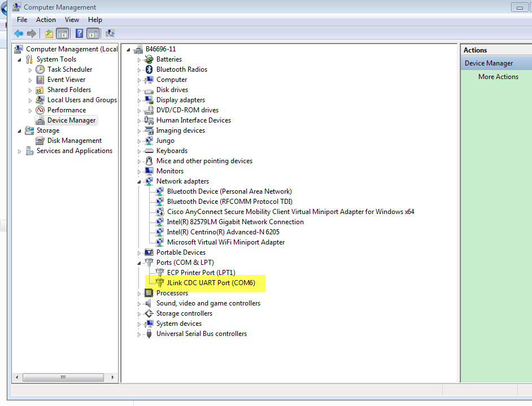This screenshot has height=406, width=532.
Task: Expand the Display adapters category
Action: (139, 101)
